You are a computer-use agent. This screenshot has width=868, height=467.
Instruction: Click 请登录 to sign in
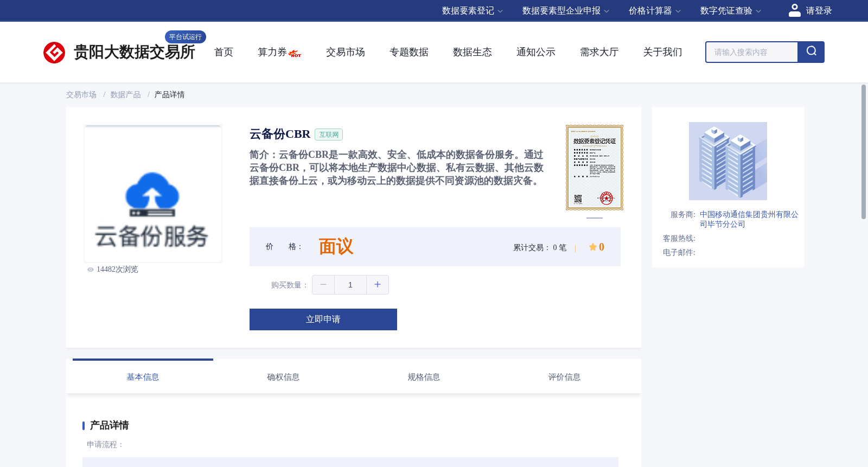click(x=819, y=11)
